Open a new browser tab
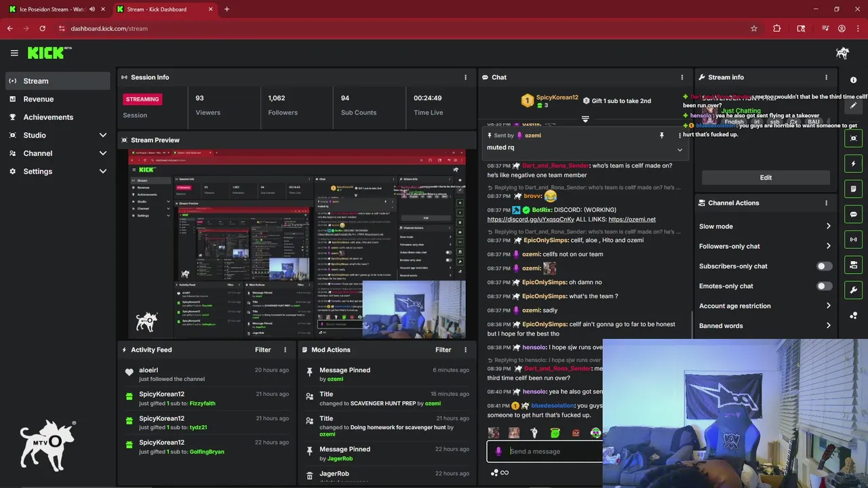This screenshot has width=868, height=488. 226,9
